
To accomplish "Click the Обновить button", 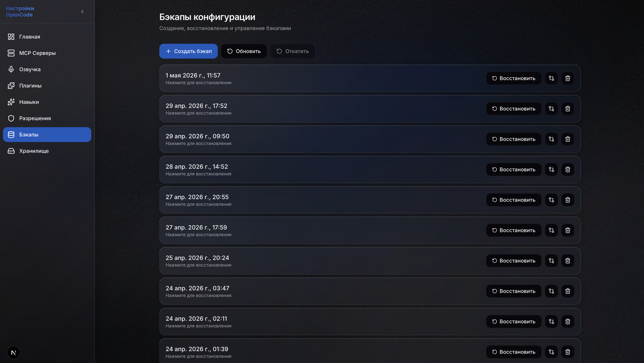I will coord(244,51).
